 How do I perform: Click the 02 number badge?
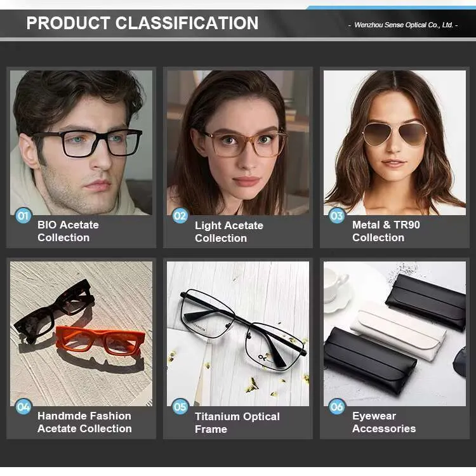pyautogui.click(x=180, y=216)
